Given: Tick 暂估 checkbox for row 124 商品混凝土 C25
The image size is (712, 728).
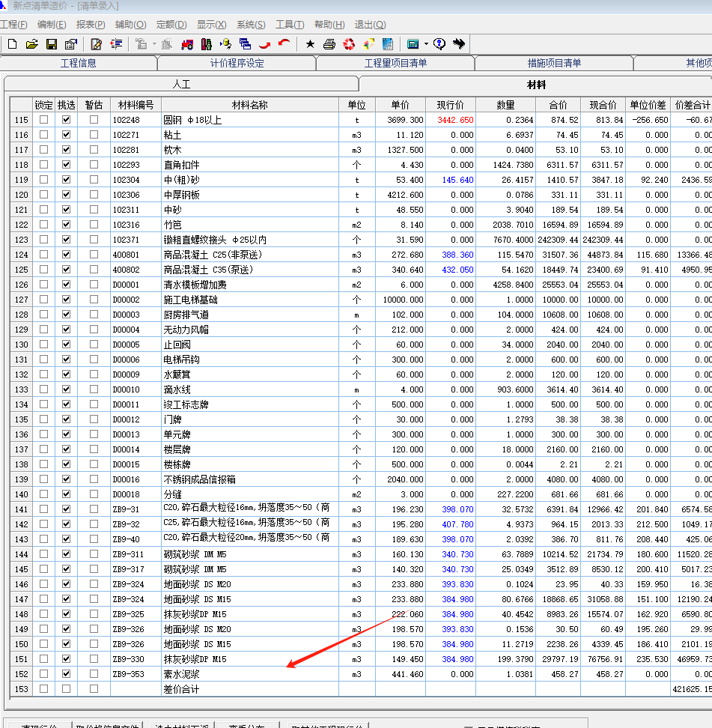Looking at the screenshot, I should coord(94,254).
